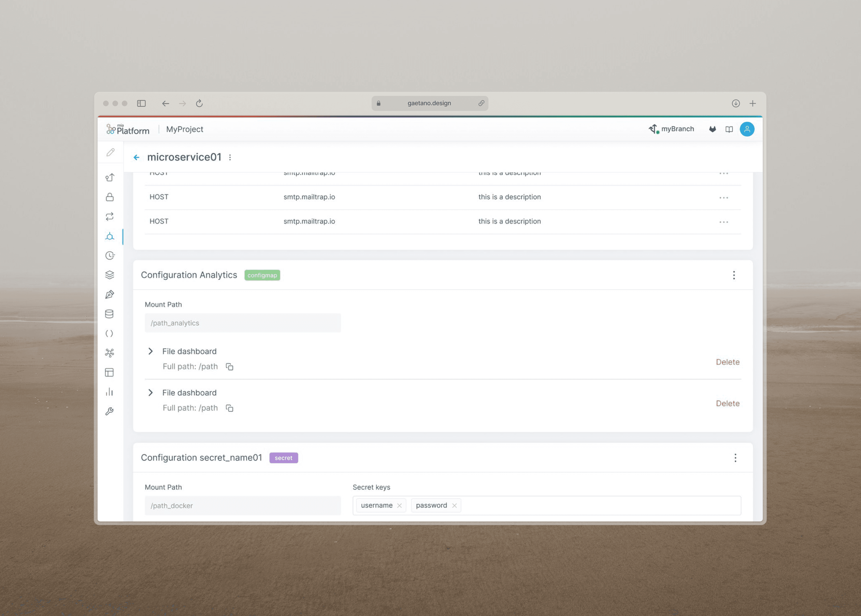Go back using the blue arrow
861x616 pixels.
136,158
